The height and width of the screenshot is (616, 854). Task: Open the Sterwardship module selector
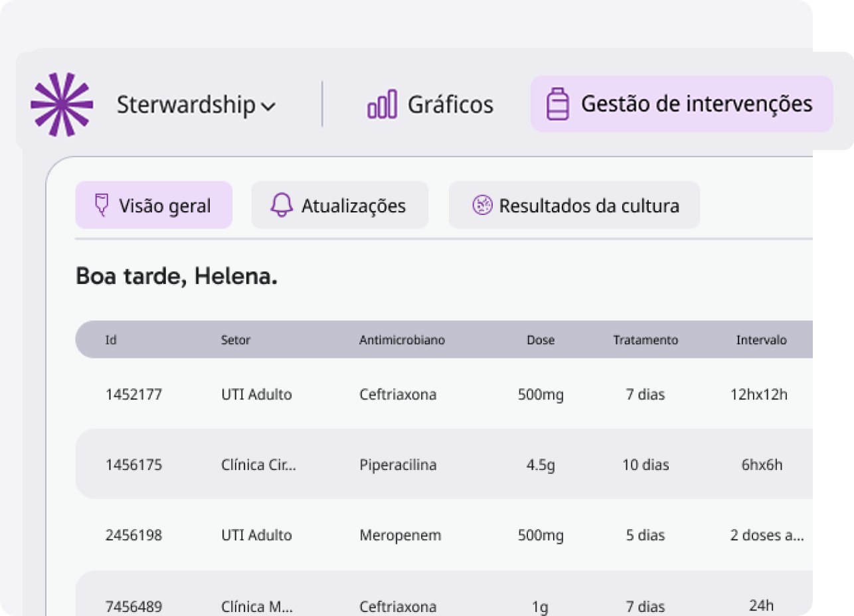(186, 105)
